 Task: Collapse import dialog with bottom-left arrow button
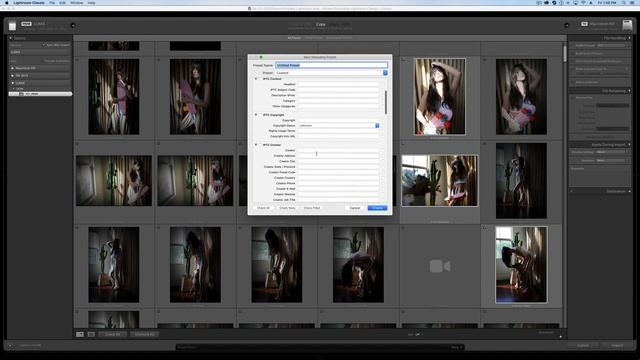pos(10,345)
